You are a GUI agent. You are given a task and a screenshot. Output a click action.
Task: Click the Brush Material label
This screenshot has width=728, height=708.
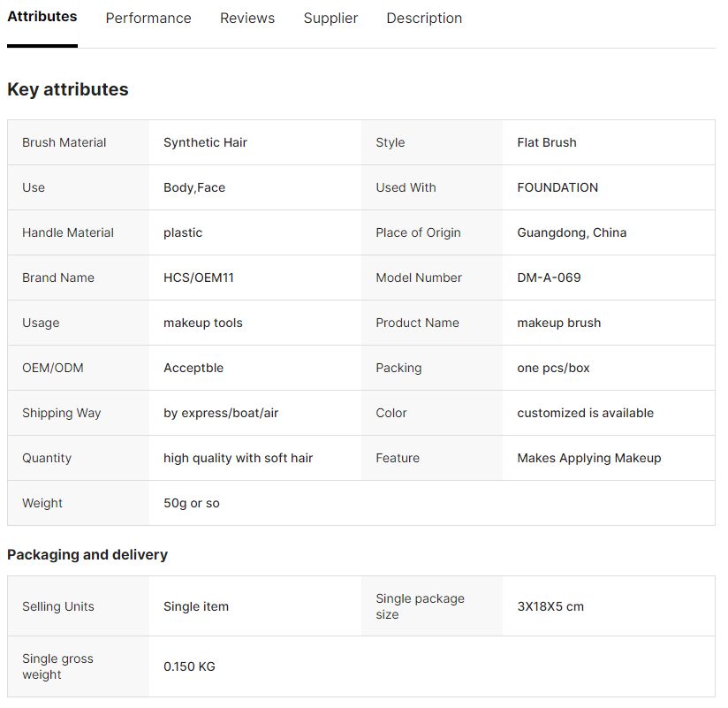pos(64,143)
